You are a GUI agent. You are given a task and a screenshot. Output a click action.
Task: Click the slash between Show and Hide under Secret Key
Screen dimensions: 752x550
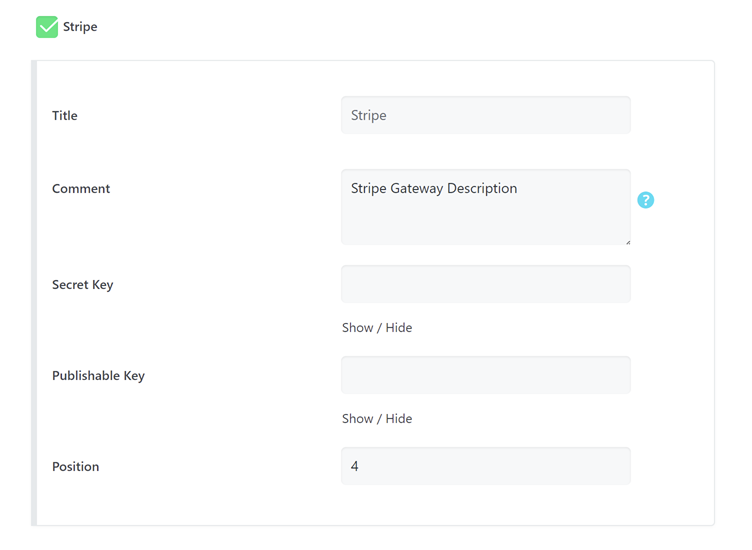coord(379,328)
